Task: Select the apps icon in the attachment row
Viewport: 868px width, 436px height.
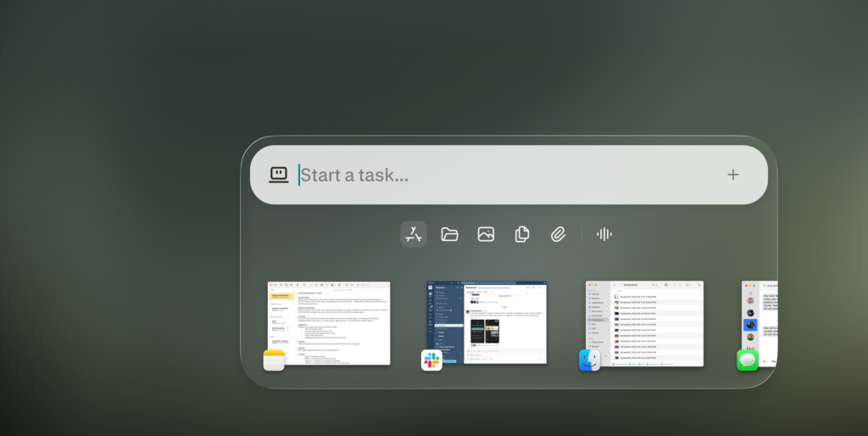Action: coord(414,234)
